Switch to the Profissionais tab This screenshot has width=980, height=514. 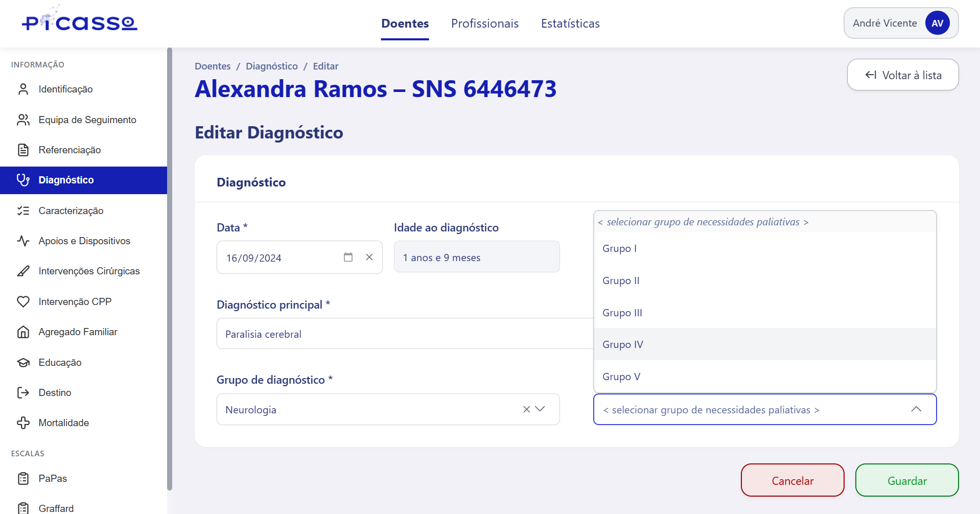[484, 24]
